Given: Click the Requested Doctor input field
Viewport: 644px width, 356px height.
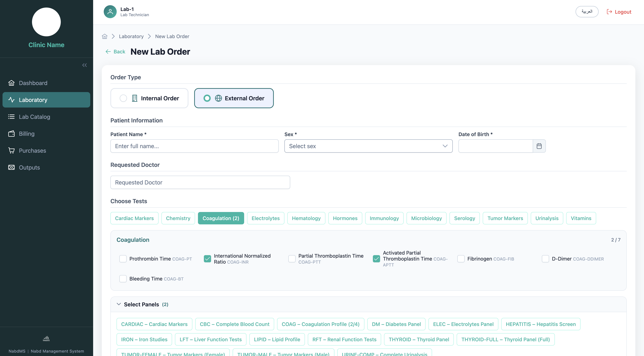Looking at the screenshot, I should tap(200, 182).
